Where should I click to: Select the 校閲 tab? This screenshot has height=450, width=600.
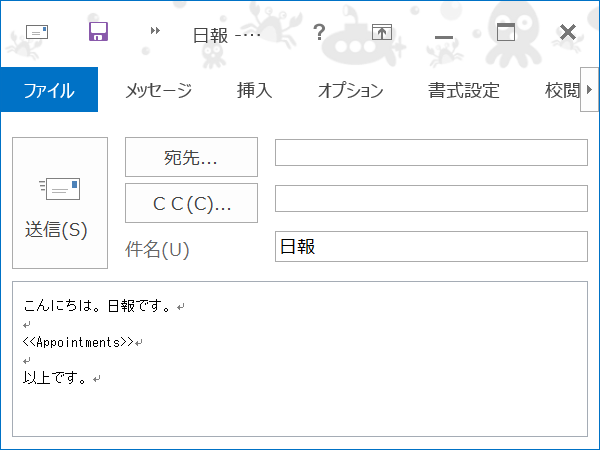pos(562,90)
